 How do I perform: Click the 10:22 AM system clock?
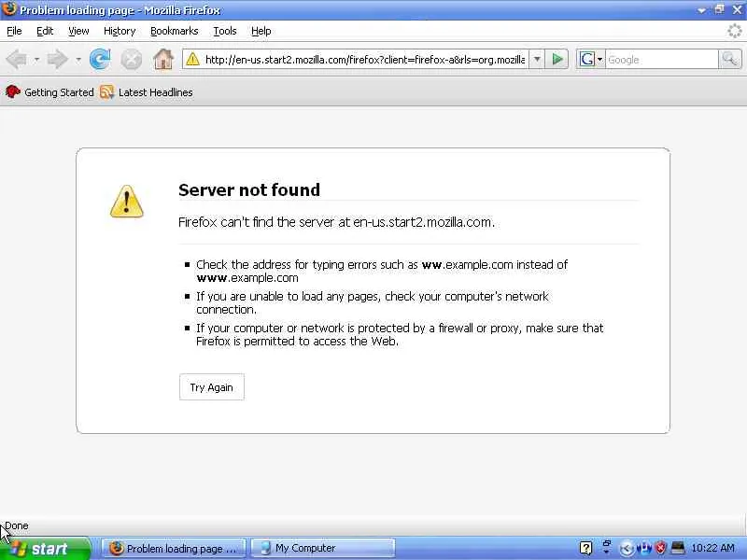712,548
